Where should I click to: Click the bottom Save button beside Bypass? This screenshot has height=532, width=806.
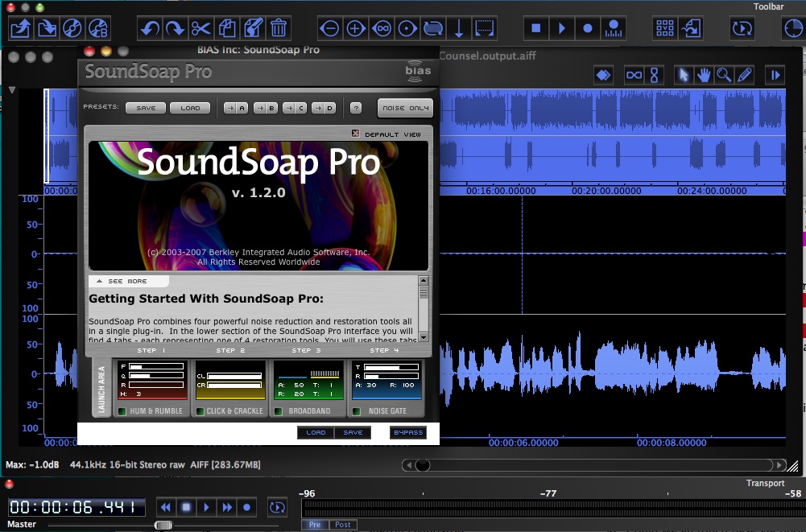(353, 433)
